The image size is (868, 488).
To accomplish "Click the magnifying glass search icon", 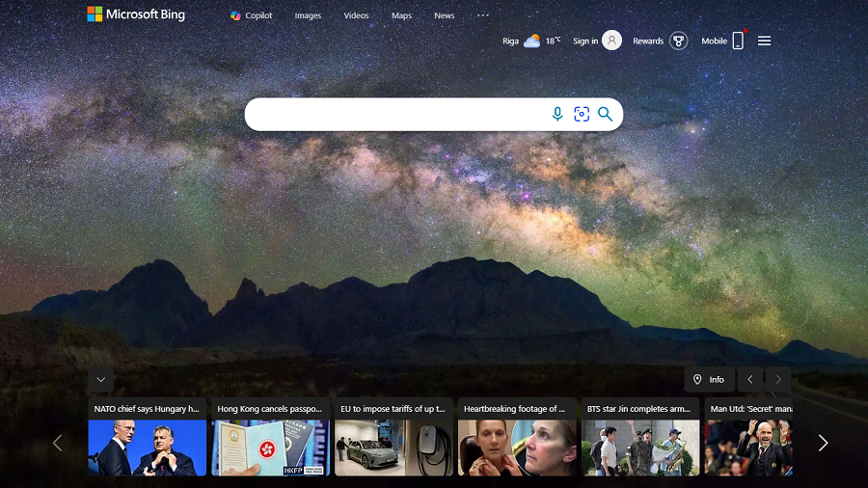I will (605, 114).
